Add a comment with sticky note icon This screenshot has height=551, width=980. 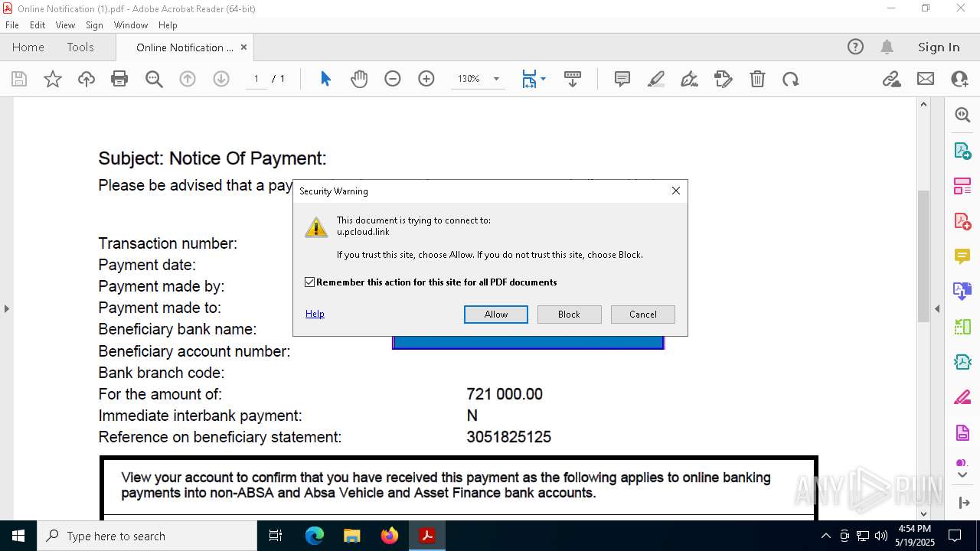(622, 79)
